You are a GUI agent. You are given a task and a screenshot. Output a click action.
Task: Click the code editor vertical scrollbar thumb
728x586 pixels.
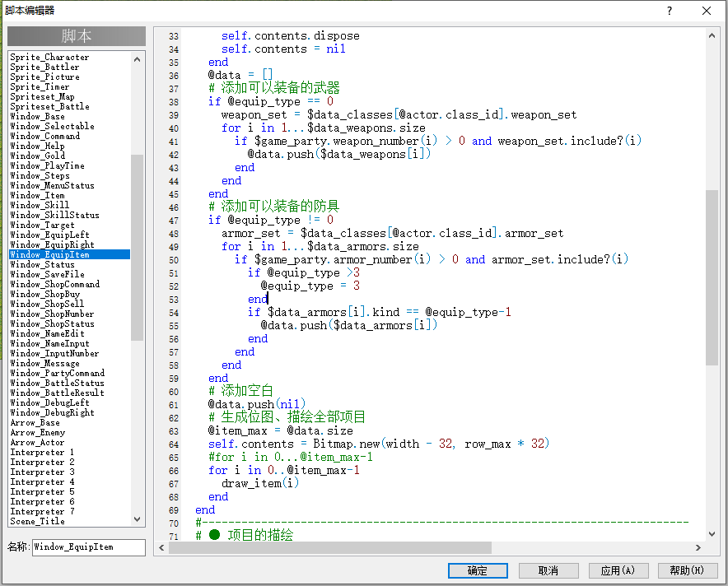pos(712,277)
